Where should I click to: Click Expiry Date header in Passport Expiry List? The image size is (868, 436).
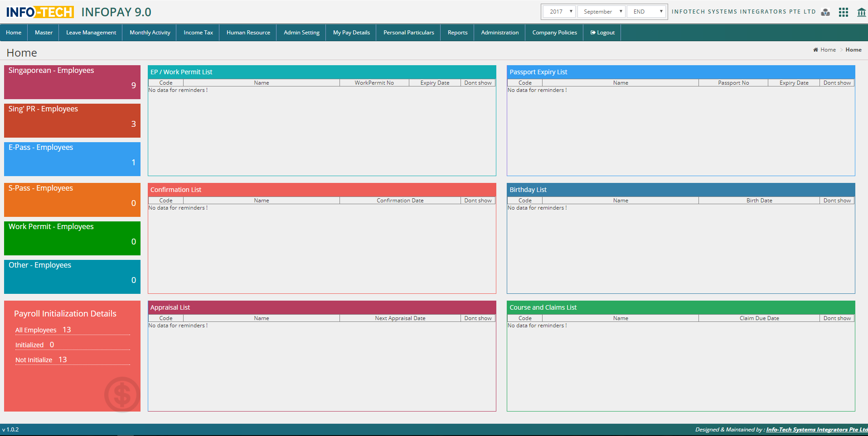pyautogui.click(x=794, y=83)
